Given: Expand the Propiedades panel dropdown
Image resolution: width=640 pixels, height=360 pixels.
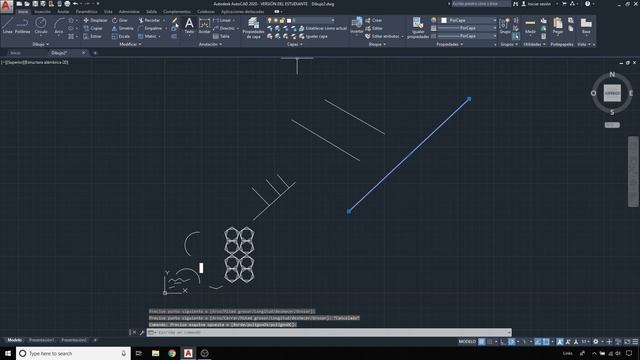Looking at the screenshot, I should [x=449, y=44].
